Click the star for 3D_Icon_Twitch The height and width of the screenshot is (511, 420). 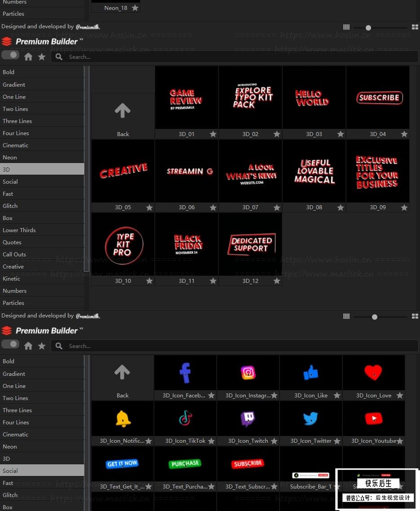click(274, 441)
